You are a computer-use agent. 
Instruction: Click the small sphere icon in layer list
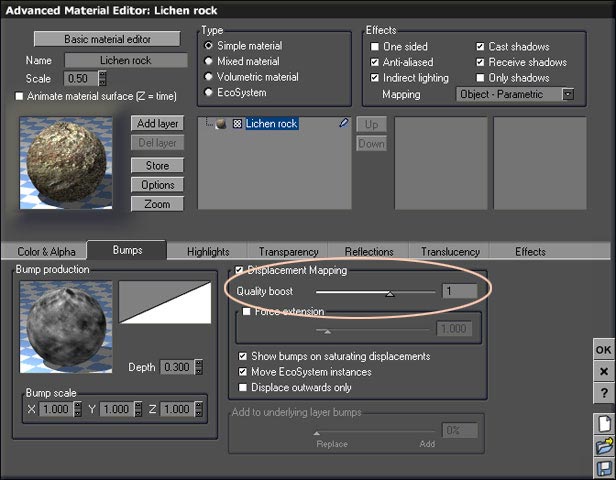221,125
